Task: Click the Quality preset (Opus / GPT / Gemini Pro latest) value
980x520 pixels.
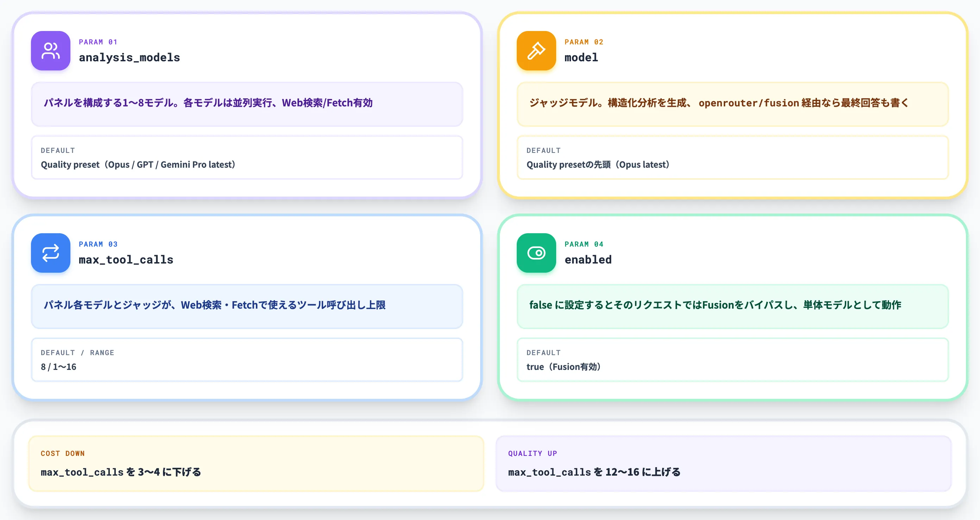Action: point(138,165)
